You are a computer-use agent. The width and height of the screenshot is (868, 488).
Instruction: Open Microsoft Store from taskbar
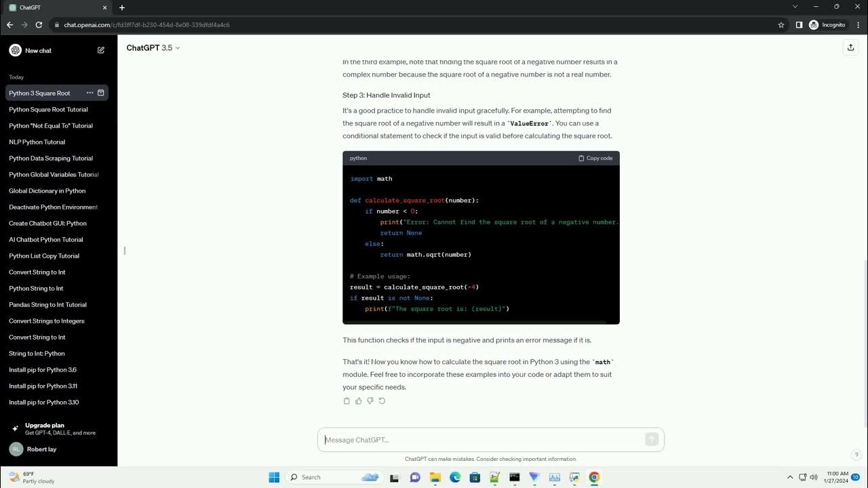coord(475,477)
